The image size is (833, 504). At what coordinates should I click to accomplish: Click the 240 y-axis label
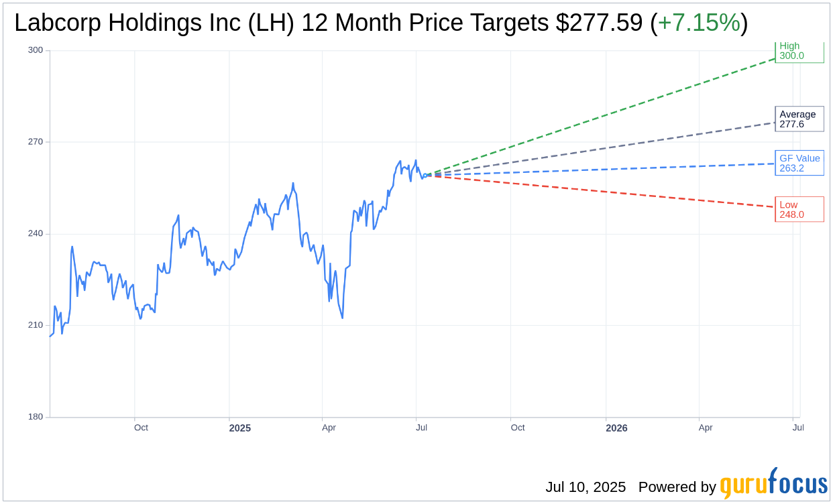click(36, 233)
